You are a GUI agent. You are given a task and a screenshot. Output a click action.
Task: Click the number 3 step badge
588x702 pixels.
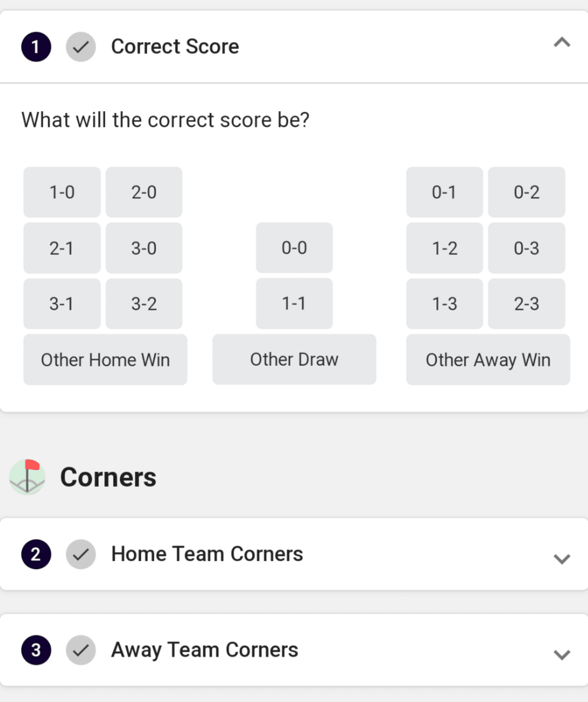point(36,650)
